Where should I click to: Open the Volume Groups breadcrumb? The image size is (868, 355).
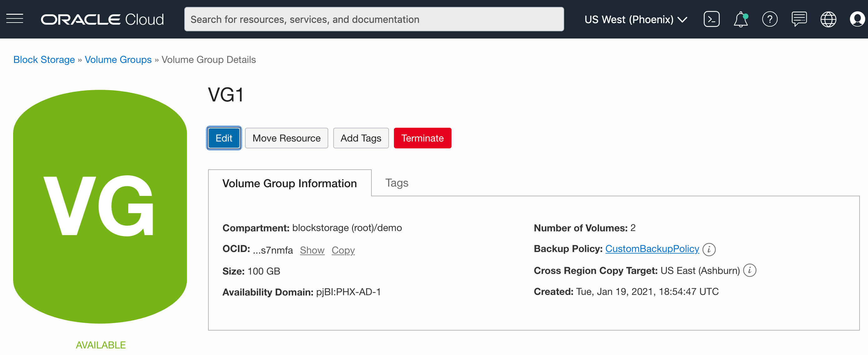click(118, 60)
